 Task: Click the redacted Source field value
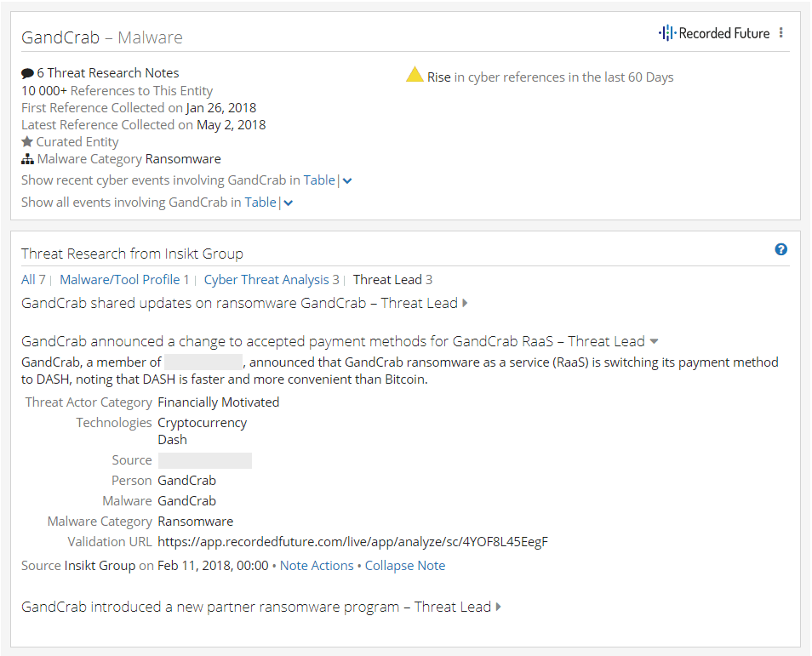pos(205,461)
